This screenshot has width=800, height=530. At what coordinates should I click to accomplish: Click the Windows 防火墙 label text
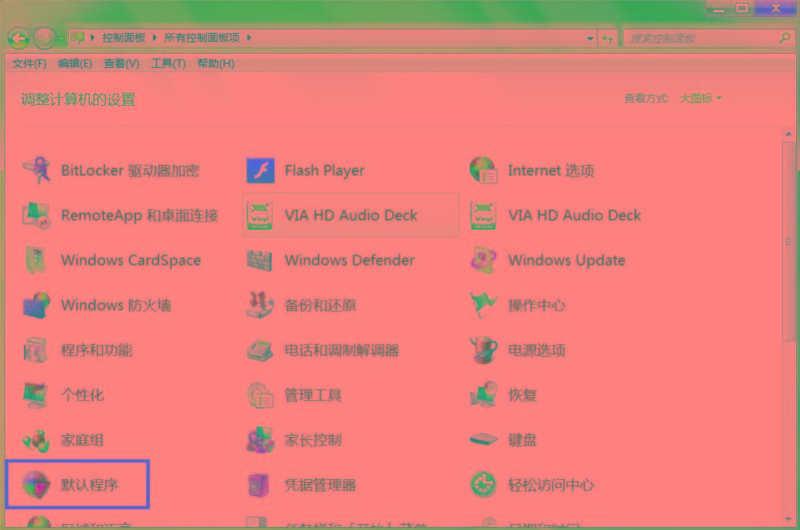[x=116, y=305]
